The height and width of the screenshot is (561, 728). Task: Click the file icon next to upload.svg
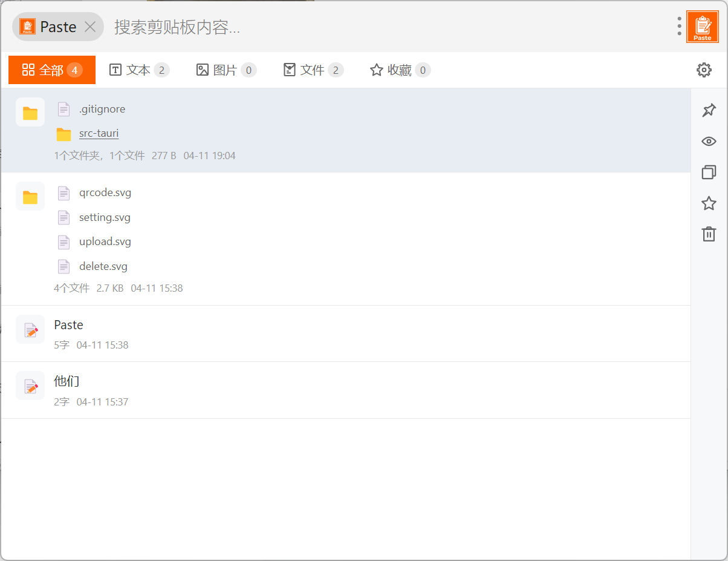63,242
